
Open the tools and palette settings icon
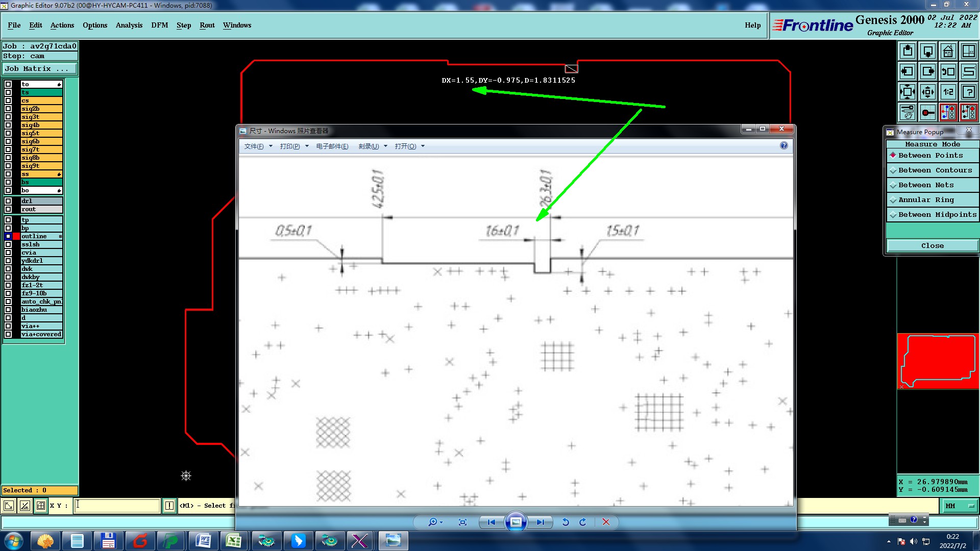click(x=908, y=112)
